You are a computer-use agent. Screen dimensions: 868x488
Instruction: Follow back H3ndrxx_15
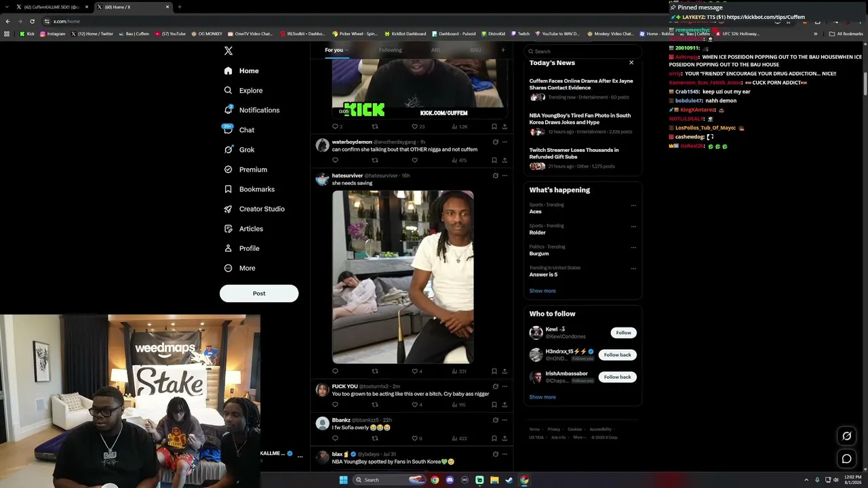click(617, 354)
